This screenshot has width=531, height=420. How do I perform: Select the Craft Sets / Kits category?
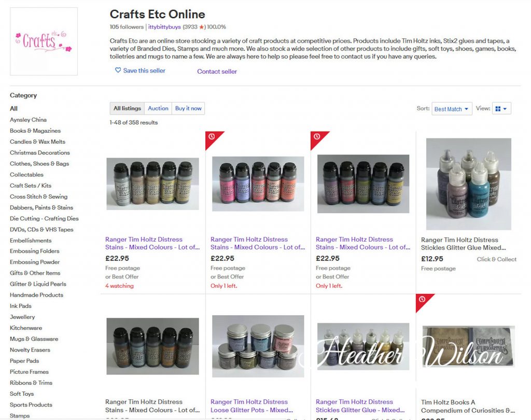pos(31,186)
